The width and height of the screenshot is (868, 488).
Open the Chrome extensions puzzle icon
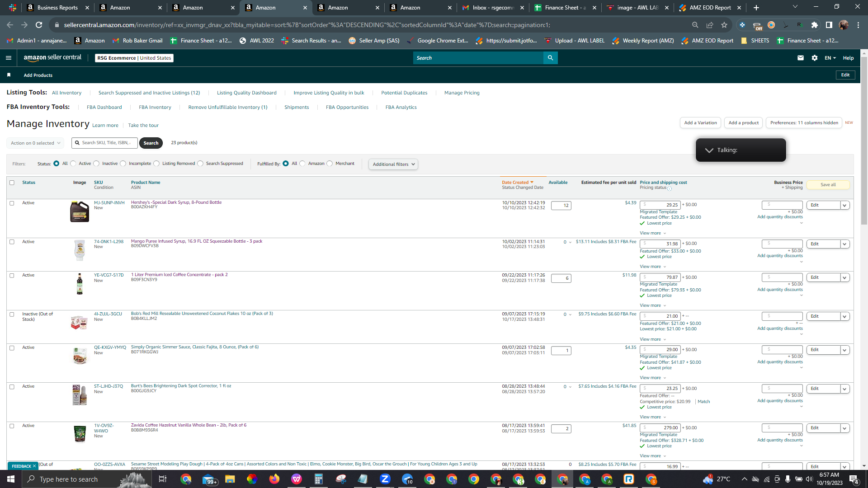(x=815, y=25)
